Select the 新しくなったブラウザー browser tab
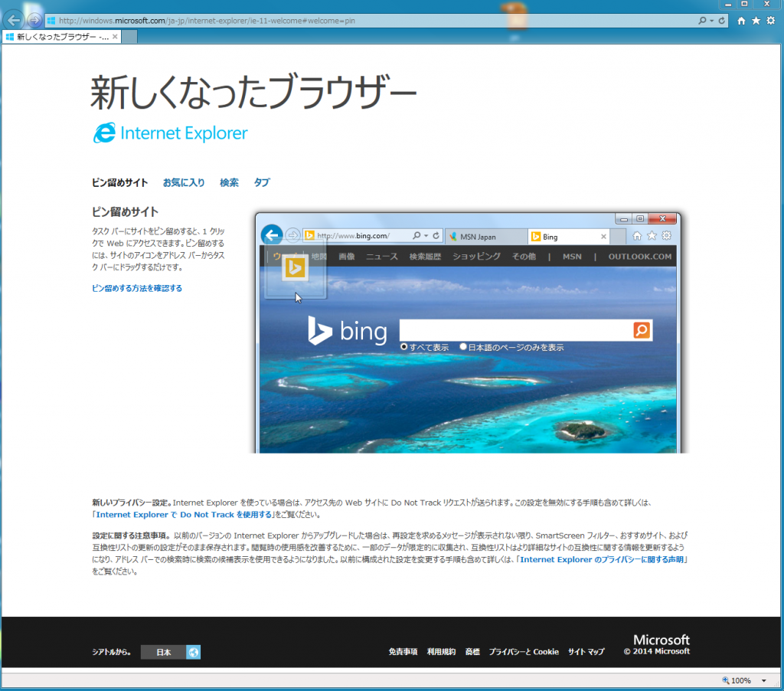 tap(61, 37)
